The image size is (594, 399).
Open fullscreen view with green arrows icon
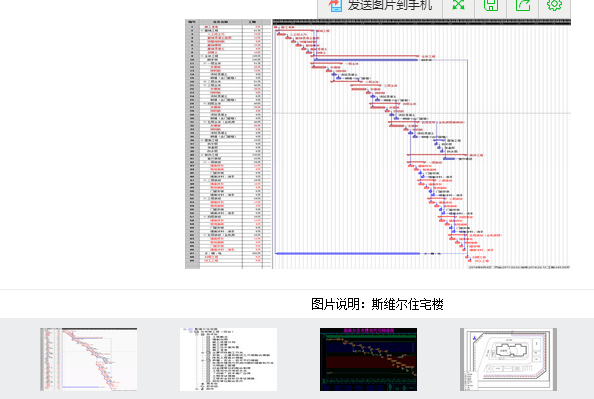[458, 5]
